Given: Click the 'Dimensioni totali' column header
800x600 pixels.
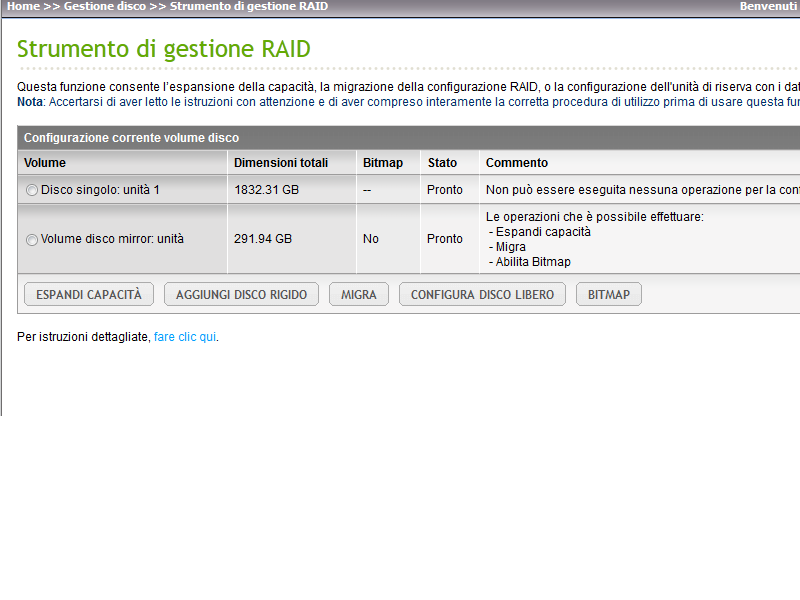Looking at the screenshot, I should pos(281,163).
